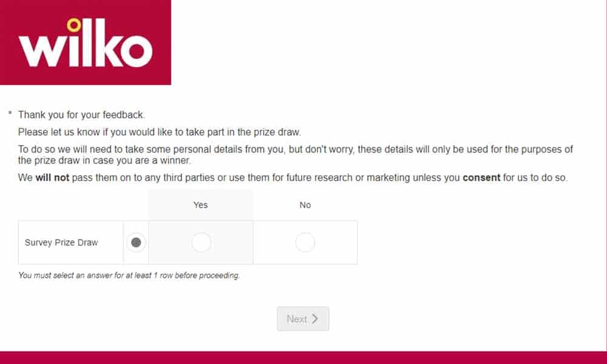Click the bold word 'consent'
This screenshot has height=364, width=607.
(481, 178)
